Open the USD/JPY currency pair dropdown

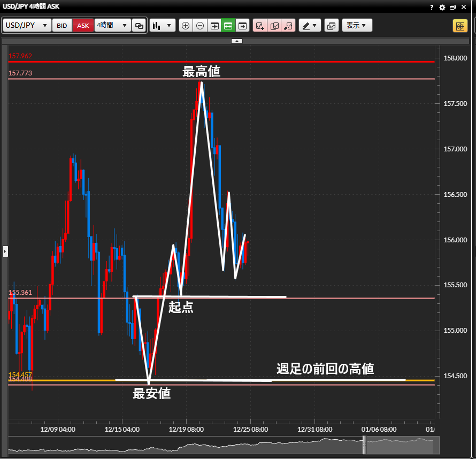pyautogui.click(x=27, y=26)
